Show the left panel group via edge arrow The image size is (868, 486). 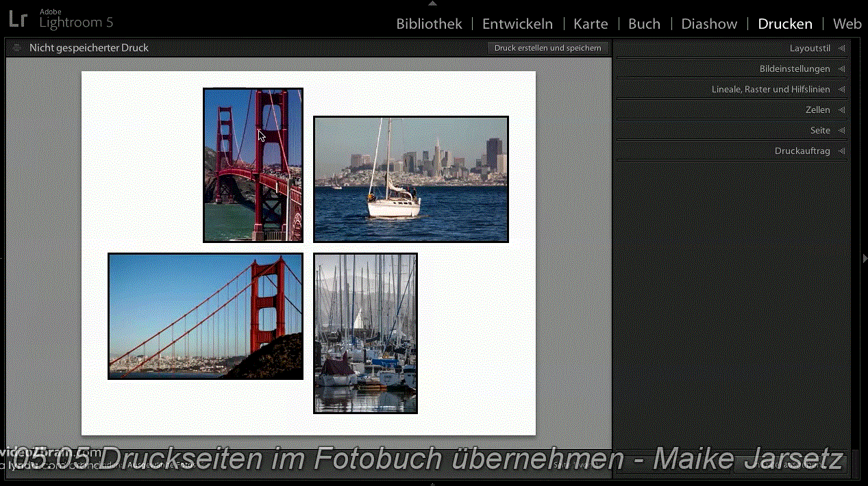(2, 258)
